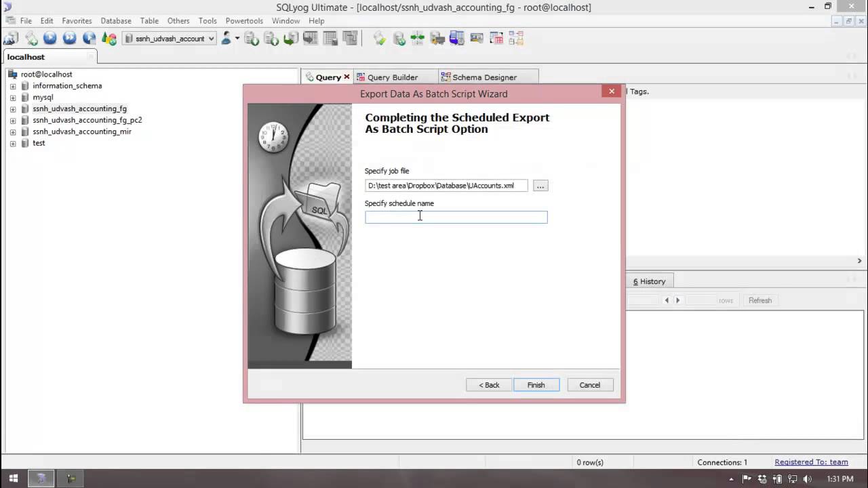Select root@localhost in the object tree
Viewport: 868px width, 488px height.
pos(46,75)
